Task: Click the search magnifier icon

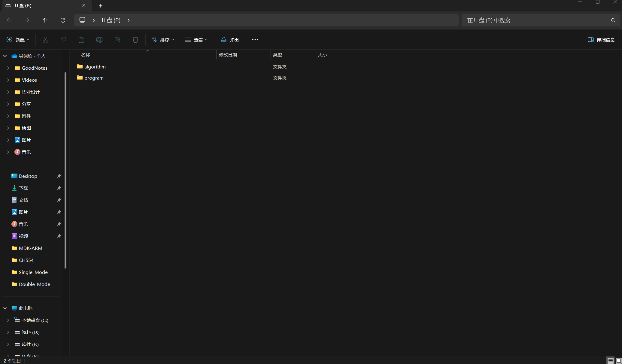Action: [x=613, y=20]
